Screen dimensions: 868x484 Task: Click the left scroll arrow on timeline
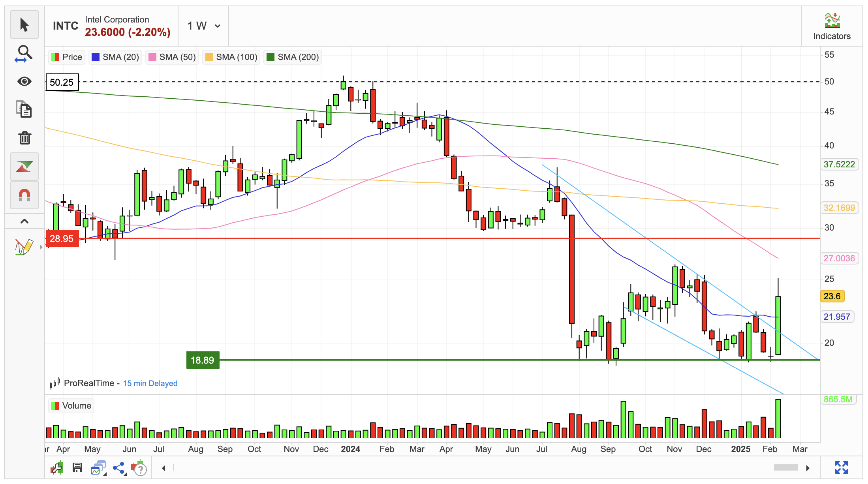(163, 468)
